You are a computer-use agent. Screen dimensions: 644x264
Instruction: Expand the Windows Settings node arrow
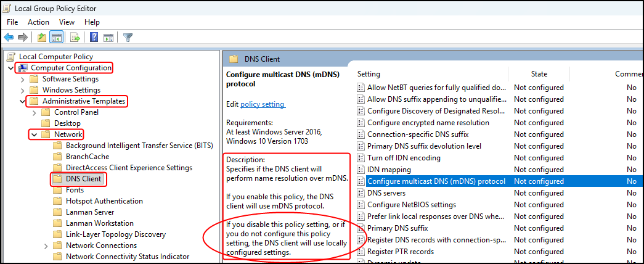23,90
